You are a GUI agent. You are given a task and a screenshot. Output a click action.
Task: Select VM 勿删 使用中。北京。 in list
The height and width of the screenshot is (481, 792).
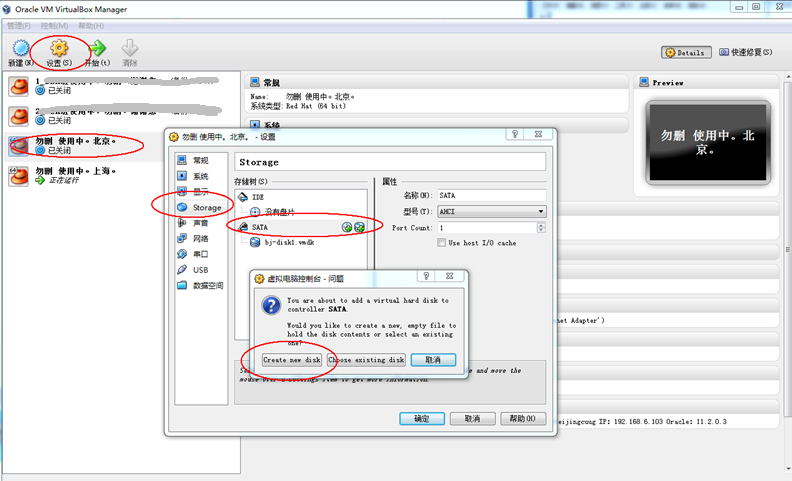coord(86,146)
